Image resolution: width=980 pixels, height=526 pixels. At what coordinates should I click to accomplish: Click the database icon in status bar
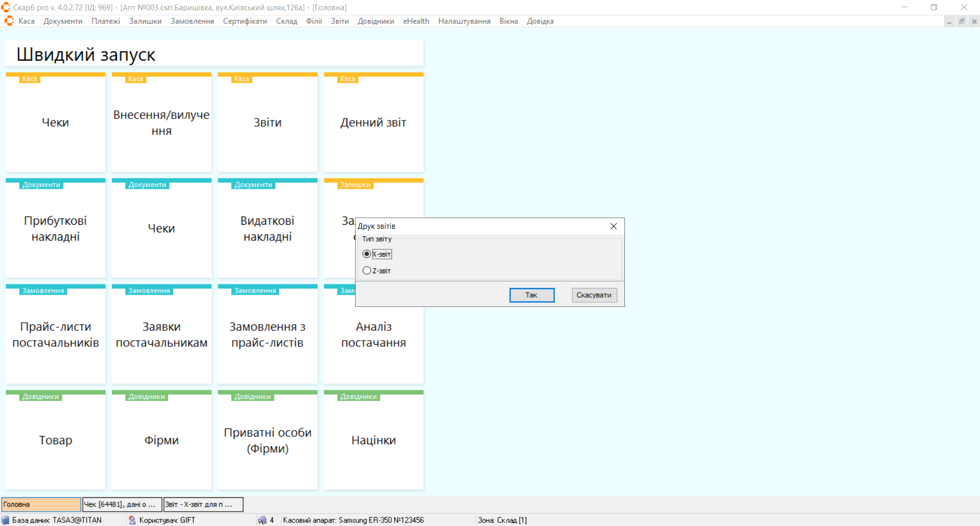pyautogui.click(x=6, y=520)
